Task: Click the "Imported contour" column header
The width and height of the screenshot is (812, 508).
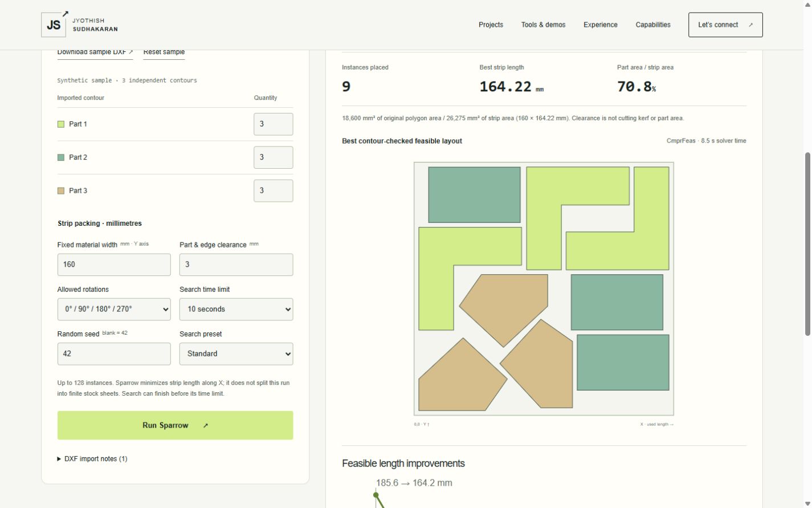Action: pyautogui.click(x=81, y=98)
